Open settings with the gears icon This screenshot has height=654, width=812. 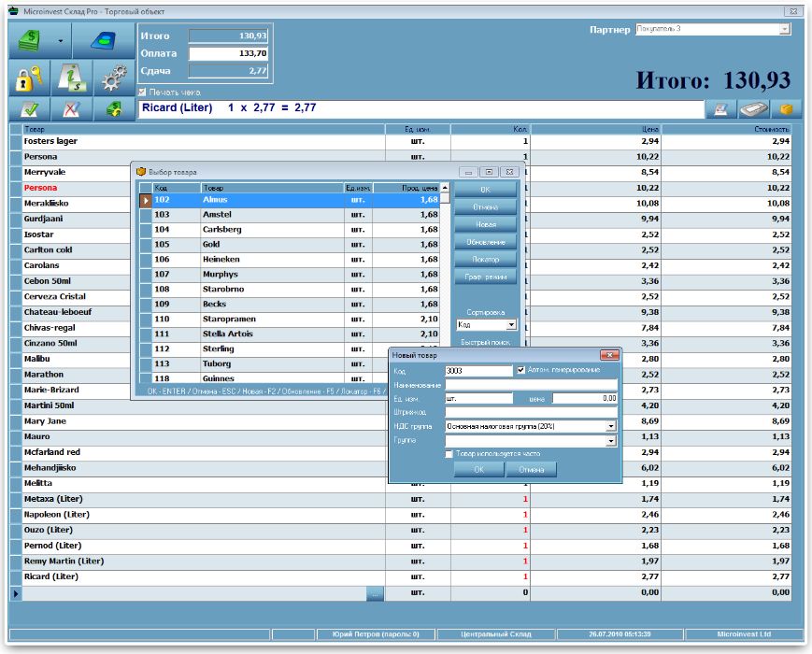(x=114, y=78)
